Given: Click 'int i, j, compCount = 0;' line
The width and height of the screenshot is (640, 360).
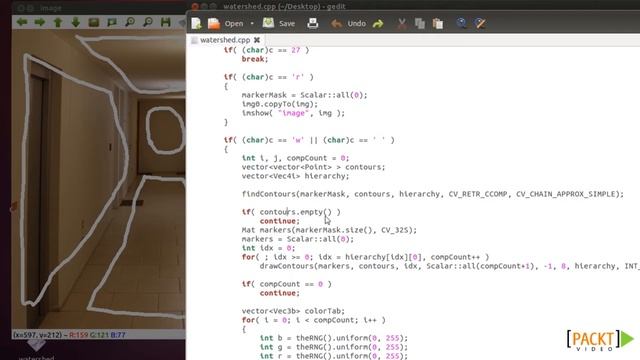Looking at the screenshot, I should click(x=296, y=158).
